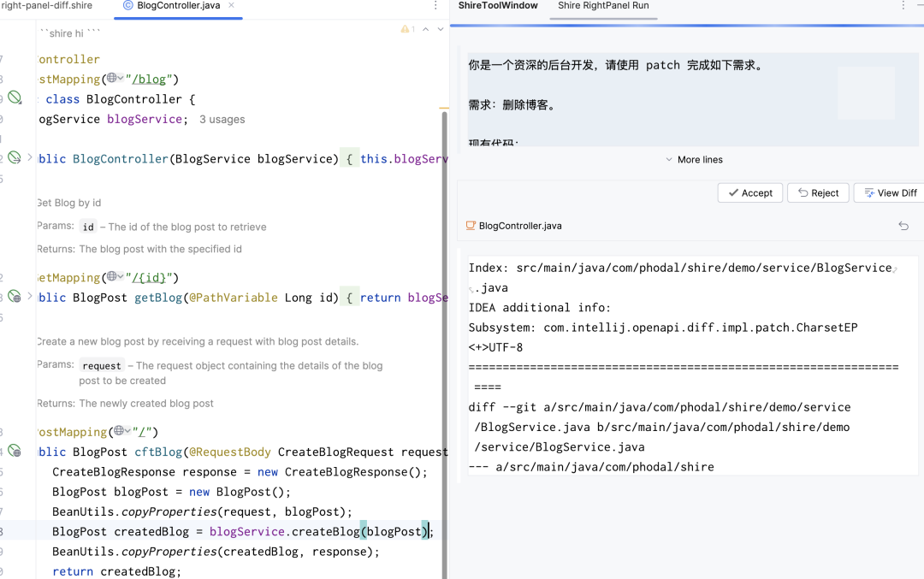The width and height of the screenshot is (924, 579).
Task: Click the prompt text '需求: 删除博客。'
Action: tap(512, 105)
